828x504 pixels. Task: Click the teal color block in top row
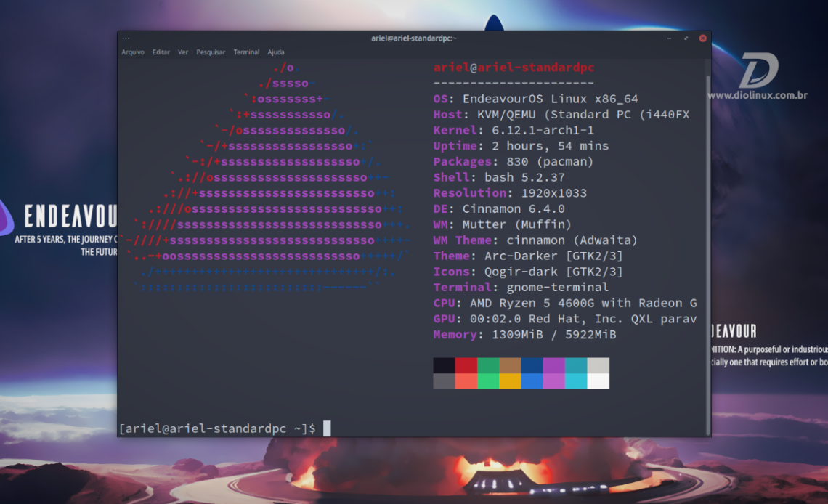coord(576,365)
